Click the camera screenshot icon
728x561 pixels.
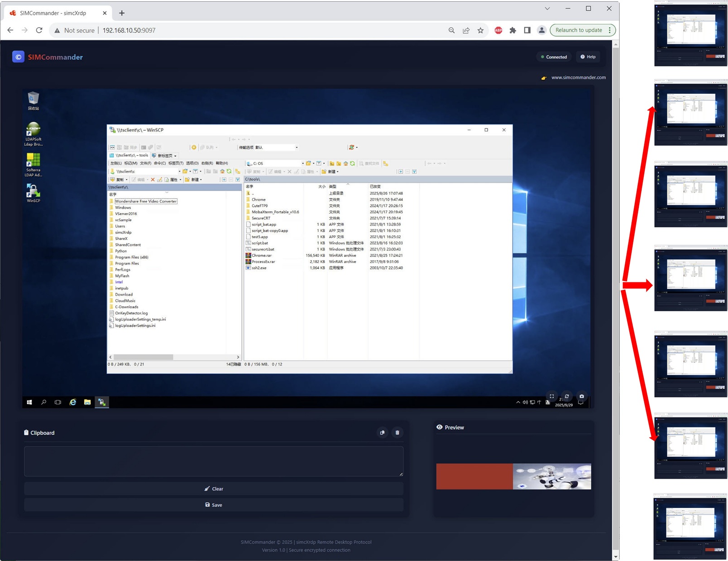582,396
